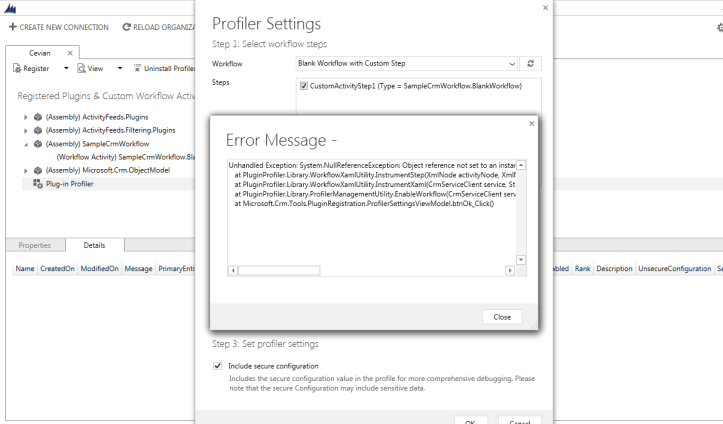Select the Plug-in Profiler tree icon
The height and width of the screenshot is (424, 723).
[x=39, y=184]
